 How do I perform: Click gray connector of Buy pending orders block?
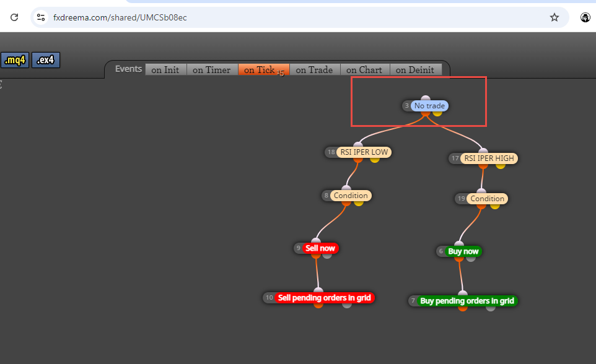pyautogui.click(x=491, y=308)
